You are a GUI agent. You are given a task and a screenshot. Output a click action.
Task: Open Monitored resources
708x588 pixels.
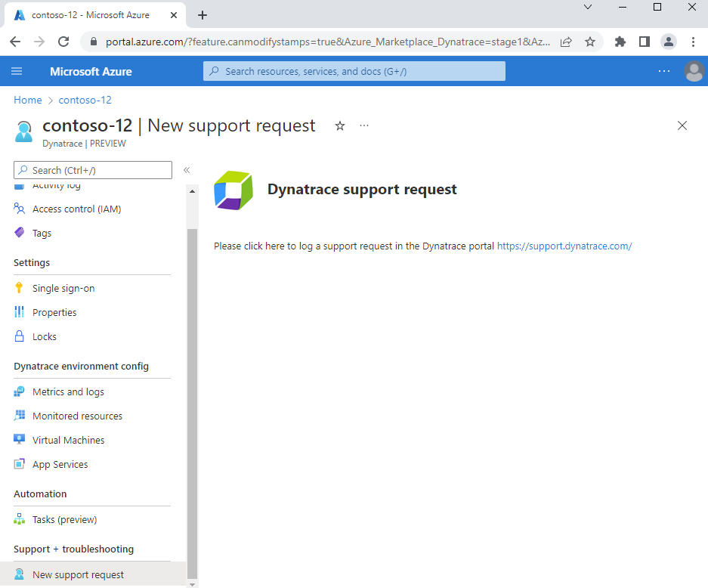pos(77,416)
